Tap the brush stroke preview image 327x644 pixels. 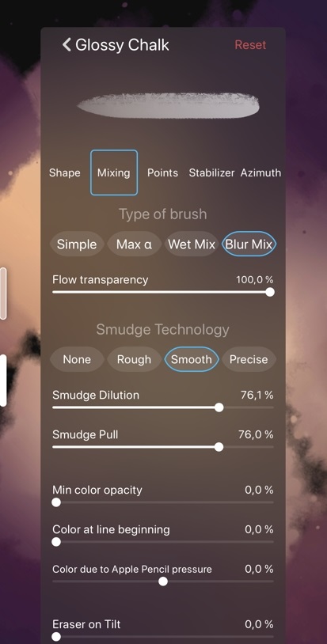(168, 105)
